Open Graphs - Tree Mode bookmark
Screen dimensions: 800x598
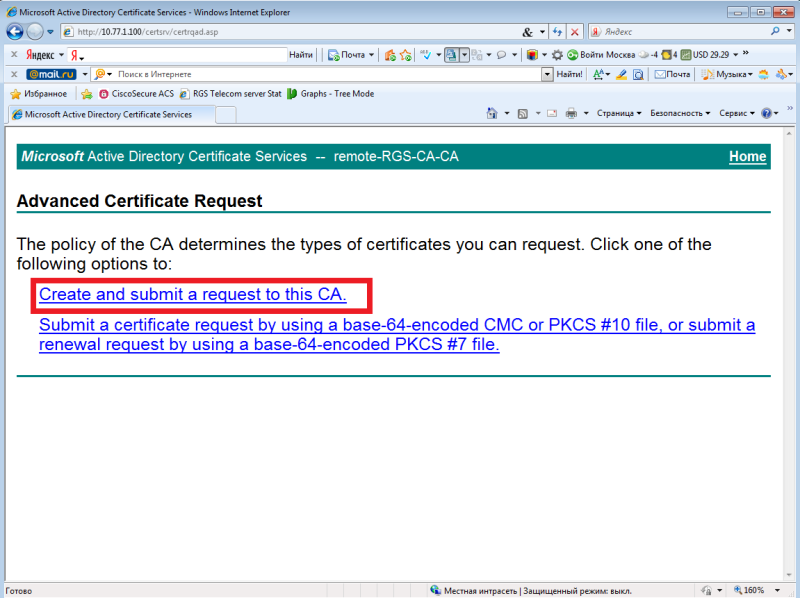[x=331, y=94]
